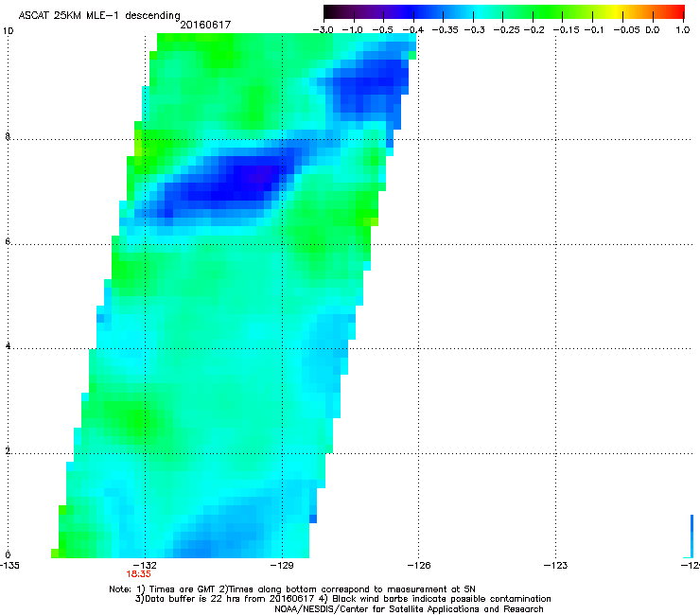Choose the -0.15 color scale label
700x615 pixels.
[566, 30]
